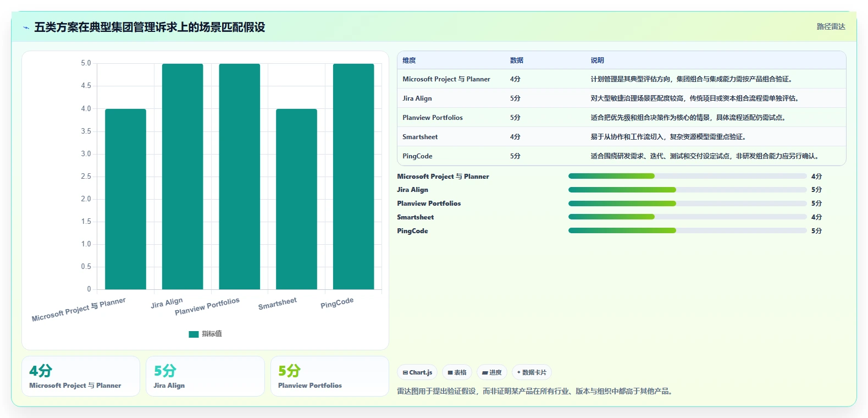
Task: Click the Smartsheet x-axis label under the chart
Action: (x=278, y=304)
